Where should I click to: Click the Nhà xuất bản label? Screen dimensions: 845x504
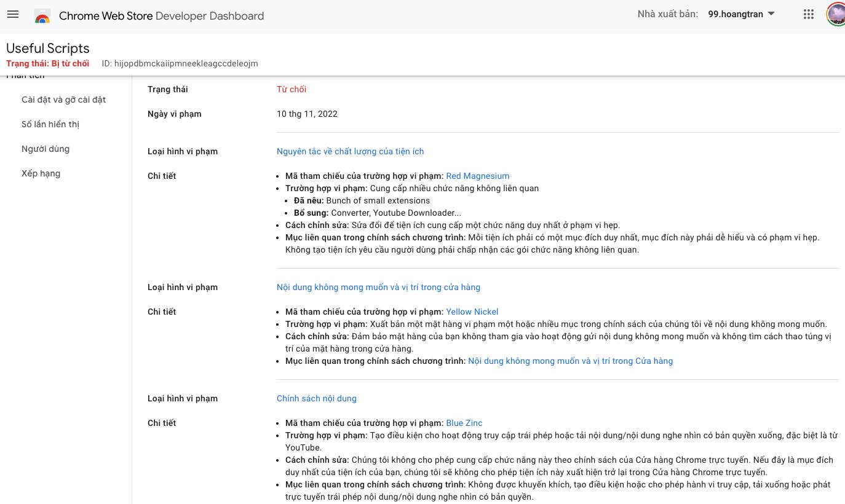click(x=668, y=14)
